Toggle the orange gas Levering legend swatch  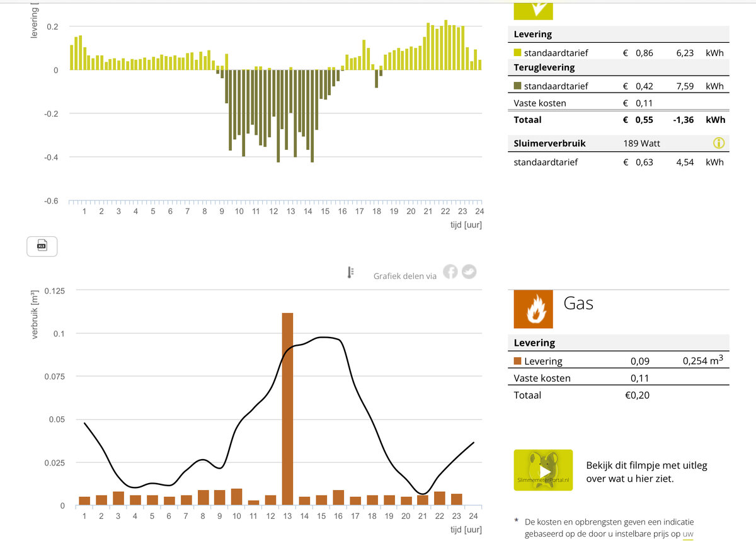[x=518, y=362]
